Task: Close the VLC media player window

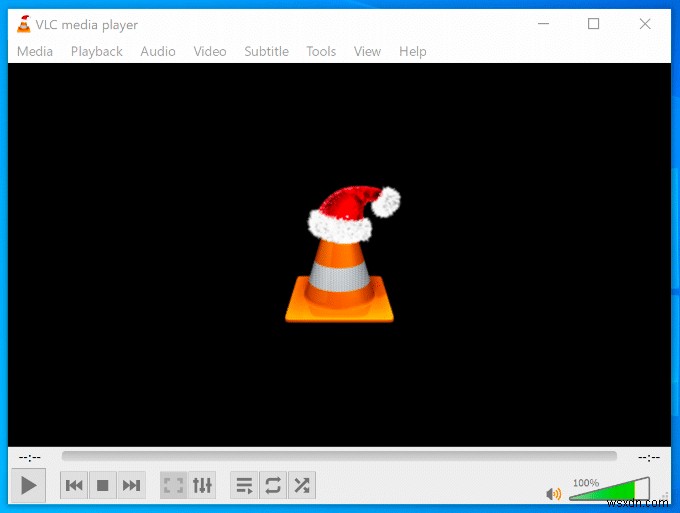Action: point(645,23)
